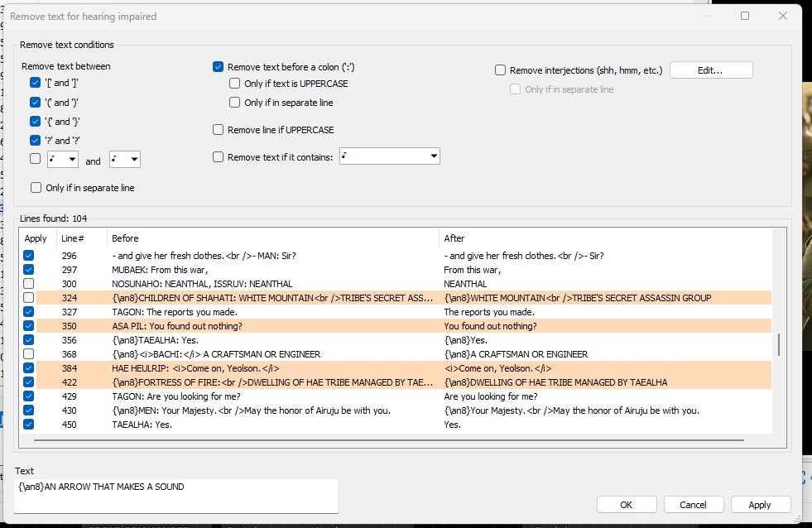Check the Apply box for line 368
This screenshot has width=812, height=528.
28,353
